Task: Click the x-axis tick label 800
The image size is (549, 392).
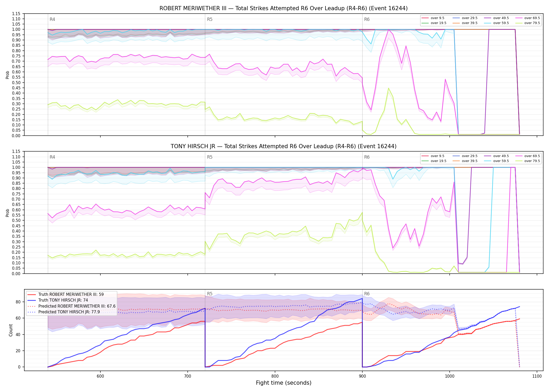Action: [275, 376]
